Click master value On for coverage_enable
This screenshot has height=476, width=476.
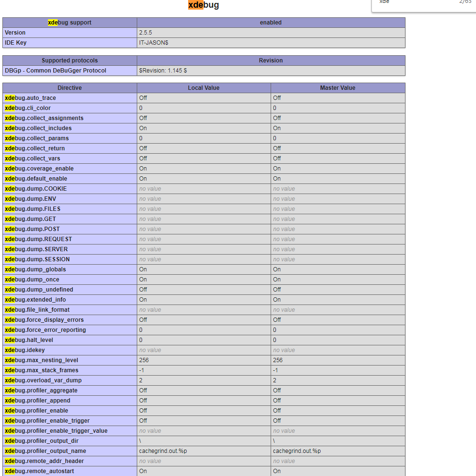[277, 168]
